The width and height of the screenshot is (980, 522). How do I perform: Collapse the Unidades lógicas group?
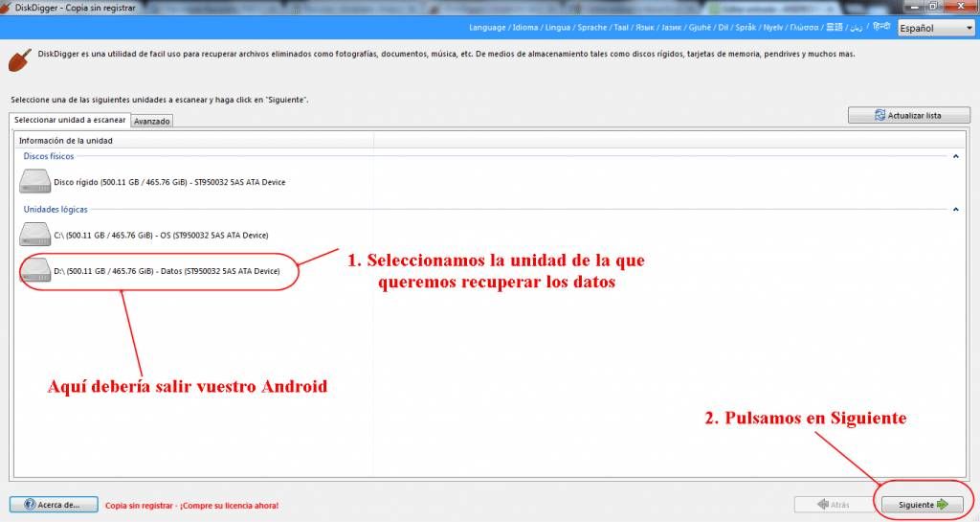coord(956,210)
